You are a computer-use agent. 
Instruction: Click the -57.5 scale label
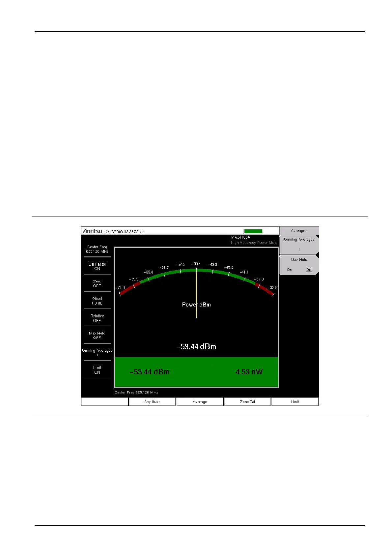(x=180, y=265)
